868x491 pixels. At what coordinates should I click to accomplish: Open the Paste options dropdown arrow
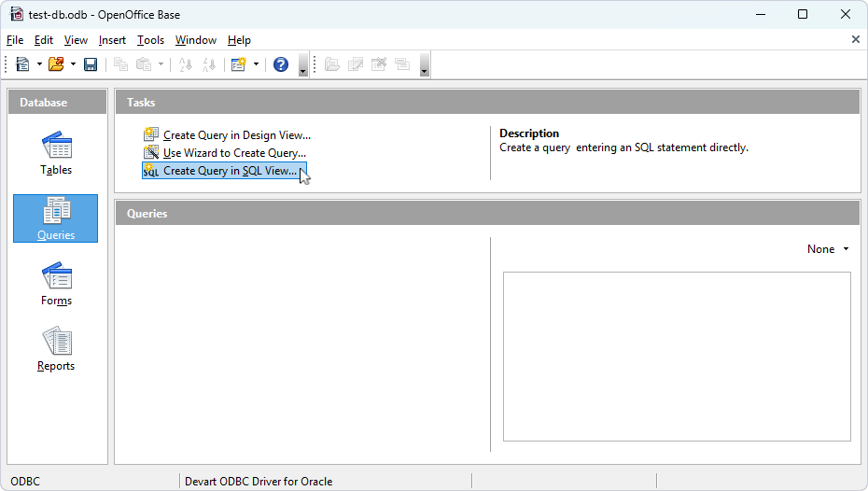161,64
